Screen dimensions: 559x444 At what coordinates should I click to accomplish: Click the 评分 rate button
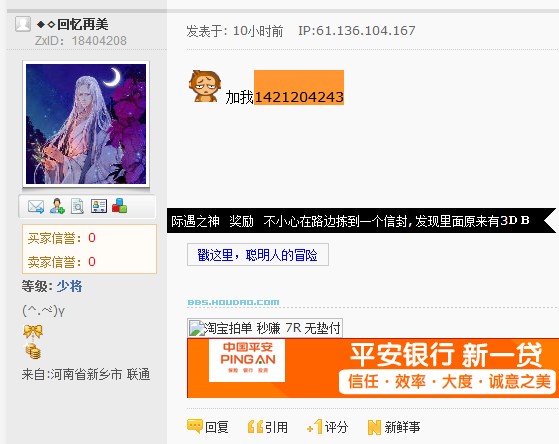click(x=328, y=427)
